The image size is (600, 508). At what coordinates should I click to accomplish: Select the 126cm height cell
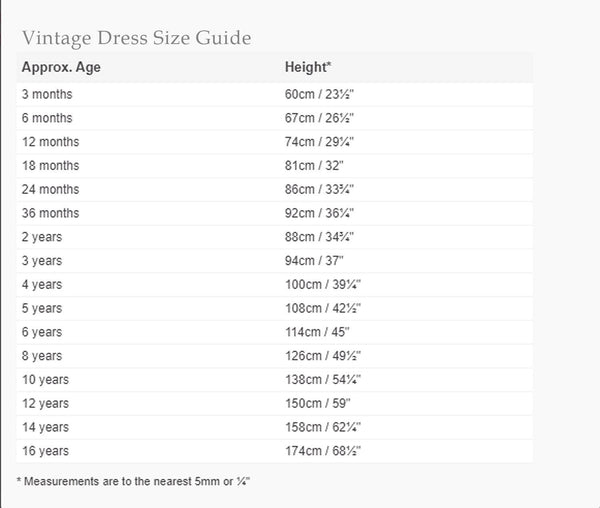(321, 356)
